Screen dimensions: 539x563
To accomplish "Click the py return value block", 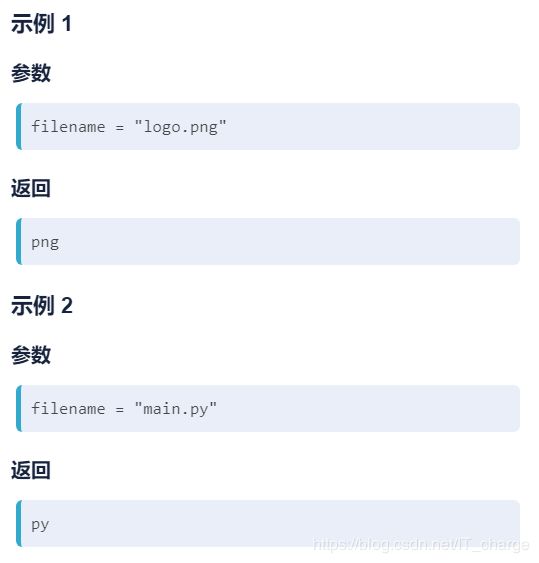I will click(268, 524).
